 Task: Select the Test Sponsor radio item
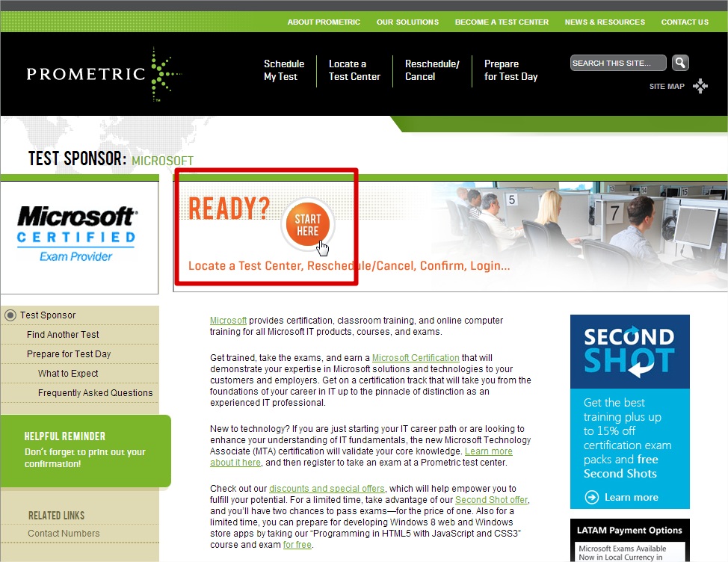pos(10,315)
